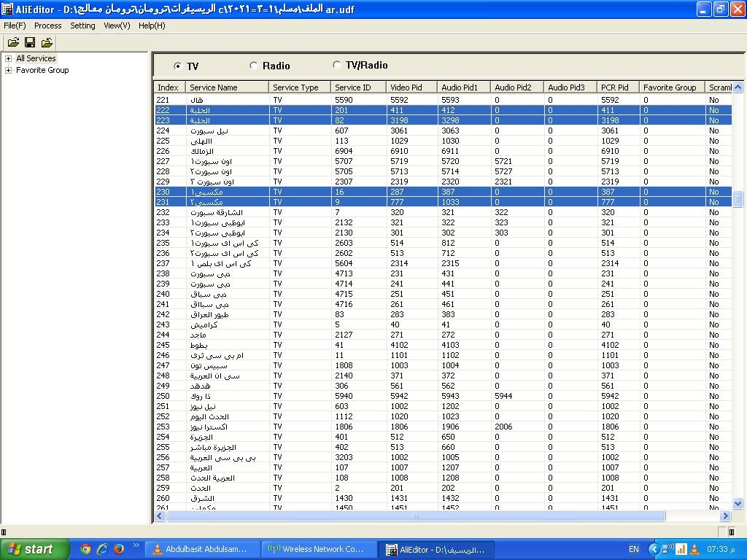Expand the Favorite Group tree node
747x560 pixels.
coord(9,70)
